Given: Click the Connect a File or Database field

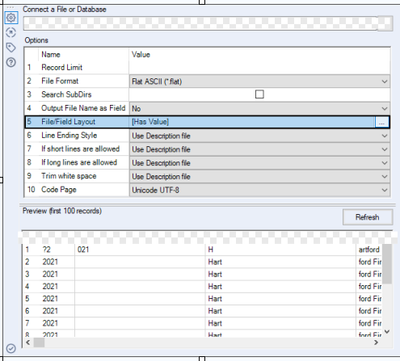Looking at the screenshot, I should 200,23.
